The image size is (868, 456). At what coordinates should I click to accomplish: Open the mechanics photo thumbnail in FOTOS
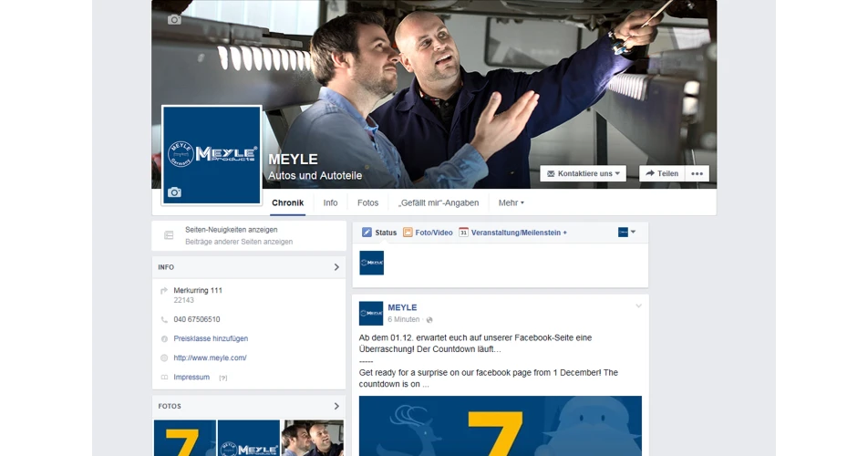pos(313,438)
